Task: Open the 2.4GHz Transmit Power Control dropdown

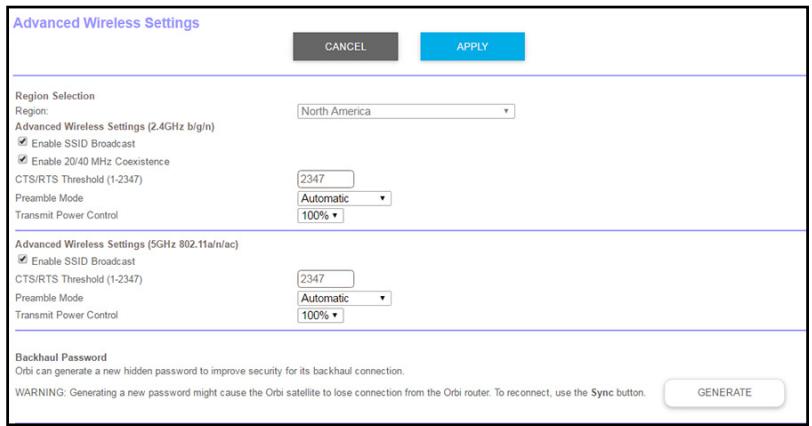Action: [320, 215]
